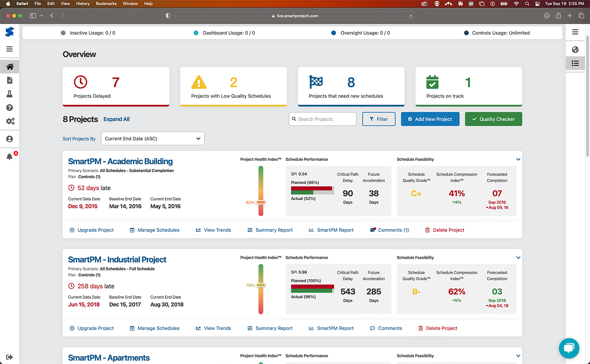Image resolution: width=590 pixels, height=364 pixels.
Task: Open Comments (1) for Academic Building
Action: coord(389,230)
